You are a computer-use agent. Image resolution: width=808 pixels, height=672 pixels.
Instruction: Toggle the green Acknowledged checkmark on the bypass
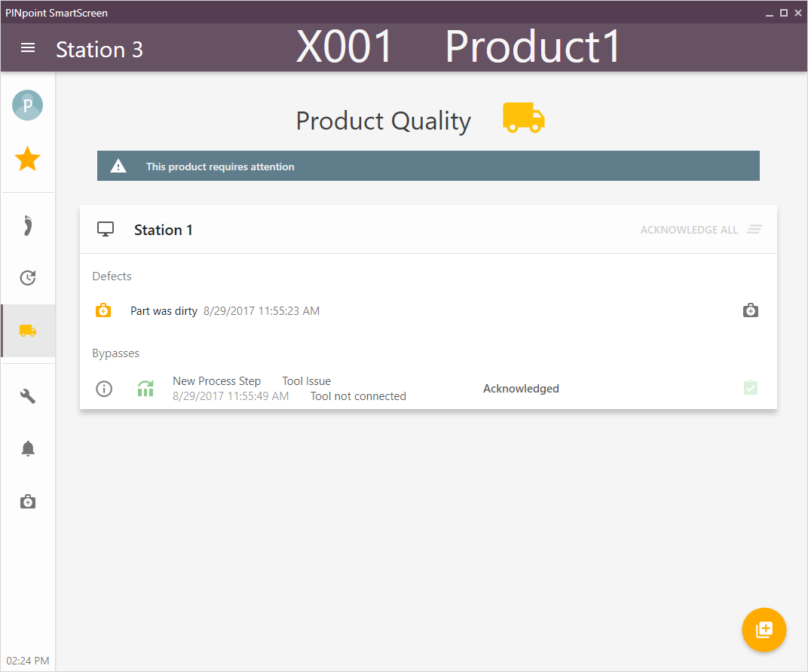coord(751,387)
